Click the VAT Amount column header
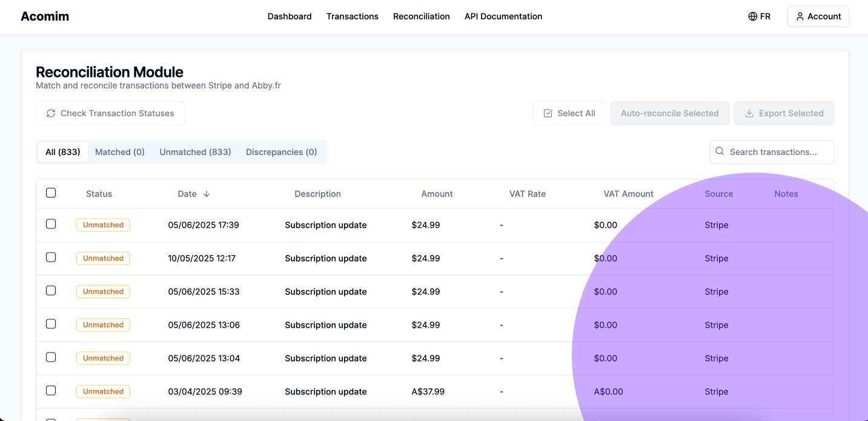868x421 pixels. (629, 194)
